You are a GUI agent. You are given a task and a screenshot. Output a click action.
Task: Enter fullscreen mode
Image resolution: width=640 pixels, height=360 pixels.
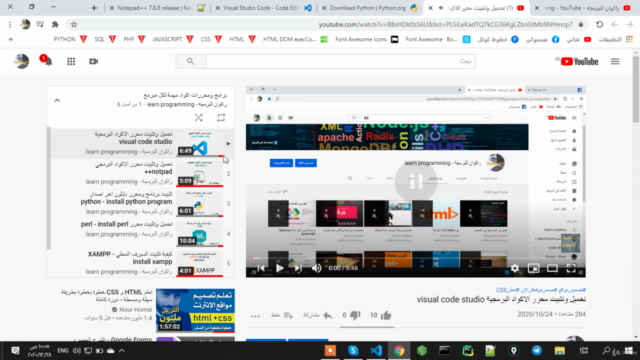pos(571,268)
